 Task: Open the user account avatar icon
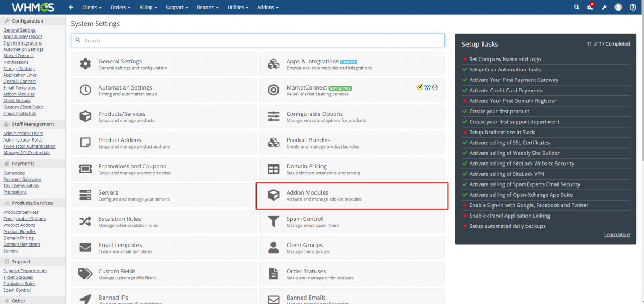pyautogui.click(x=618, y=8)
